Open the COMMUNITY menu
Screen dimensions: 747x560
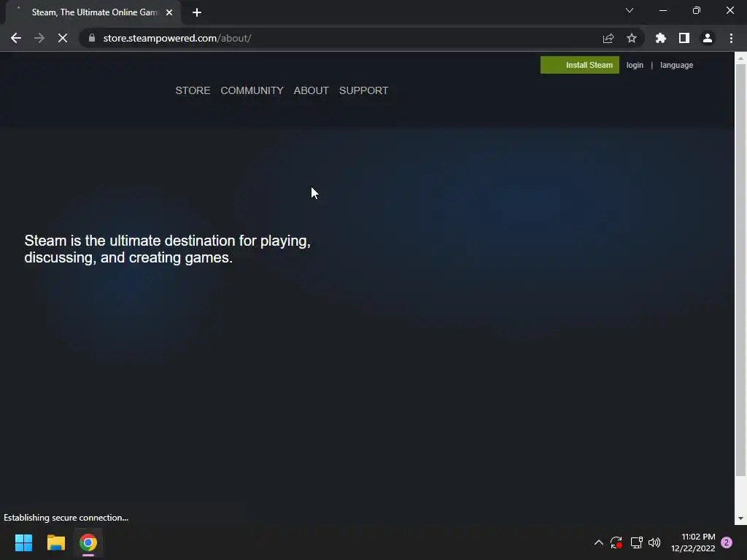[x=252, y=90]
